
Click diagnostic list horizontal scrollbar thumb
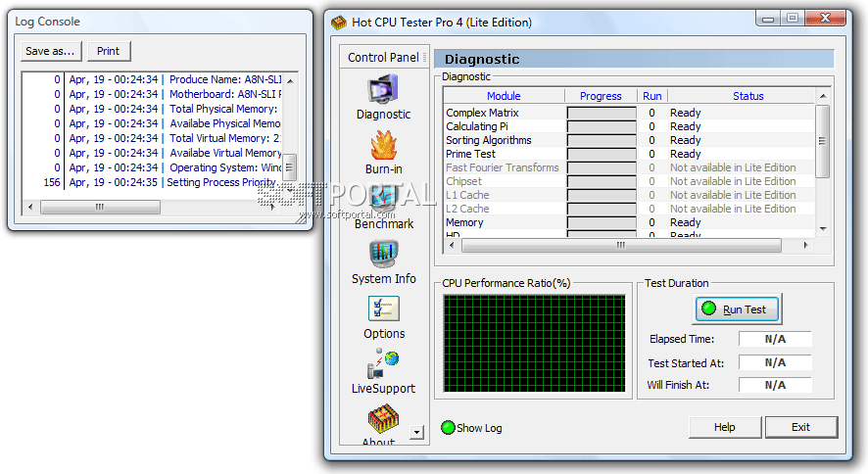click(x=621, y=245)
